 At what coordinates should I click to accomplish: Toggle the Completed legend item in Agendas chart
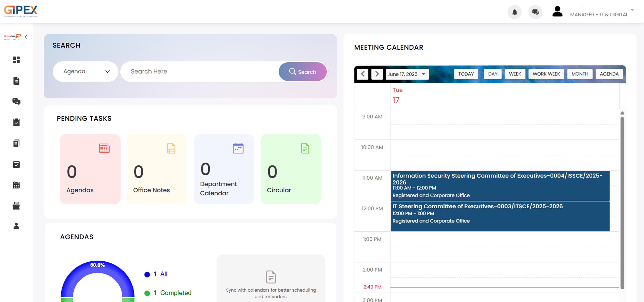pos(168,293)
